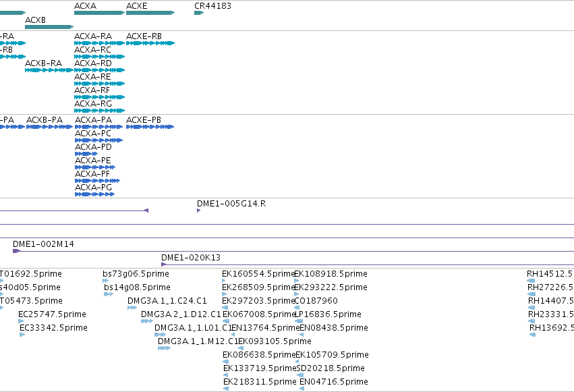Click the EK086638.5prime EST arrow
The image size is (574, 392).
pos(225,362)
